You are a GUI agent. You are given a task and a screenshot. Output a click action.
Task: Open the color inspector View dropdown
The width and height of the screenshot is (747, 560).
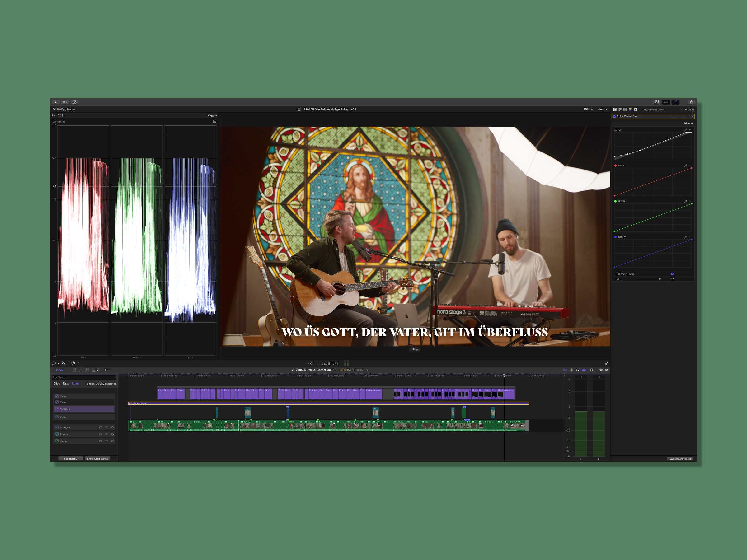(688, 124)
